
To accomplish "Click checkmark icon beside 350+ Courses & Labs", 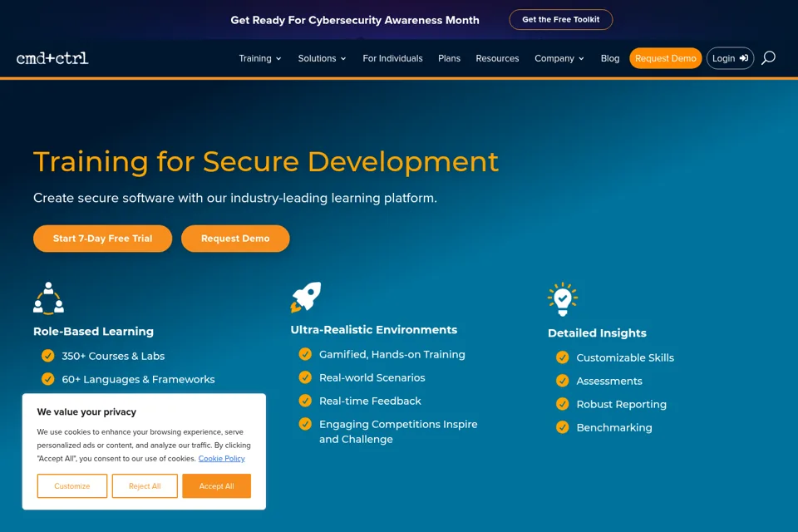I will (48, 355).
